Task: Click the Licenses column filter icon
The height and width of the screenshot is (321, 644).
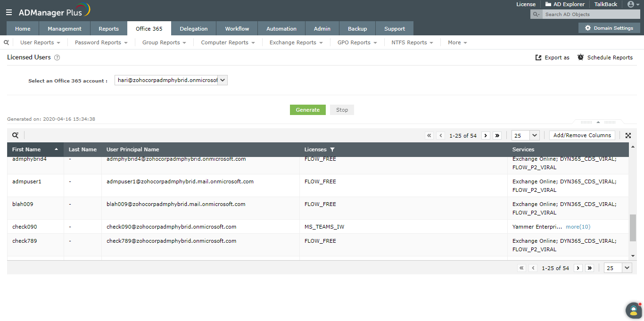Action: tap(332, 149)
